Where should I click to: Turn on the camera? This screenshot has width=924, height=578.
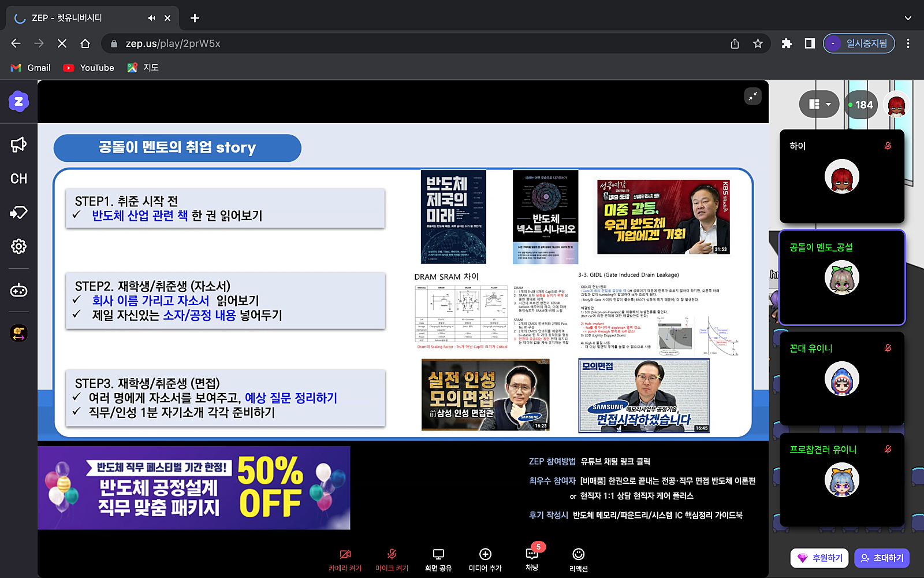(345, 559)
